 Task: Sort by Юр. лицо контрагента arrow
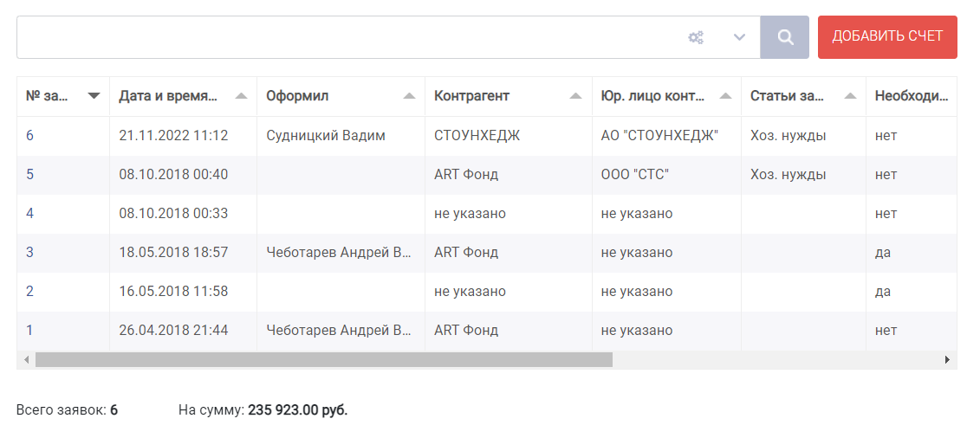725,96
